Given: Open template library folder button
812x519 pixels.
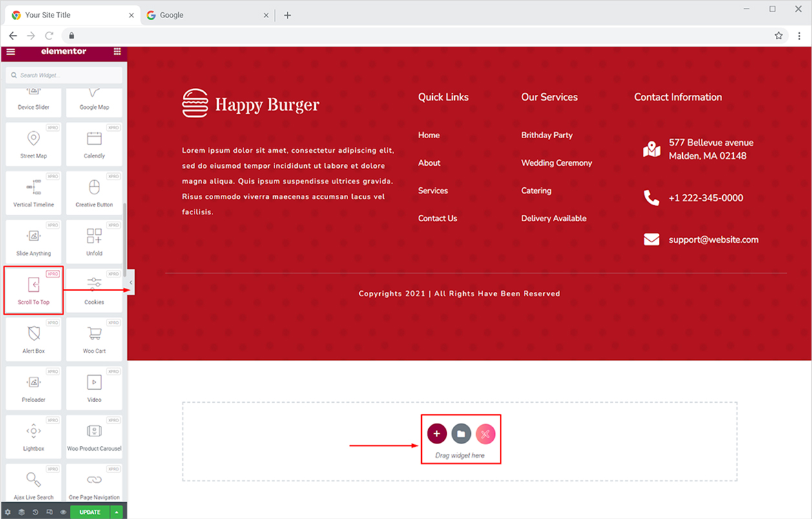Looking at the screenshot, I should click(x=461, y=434).
